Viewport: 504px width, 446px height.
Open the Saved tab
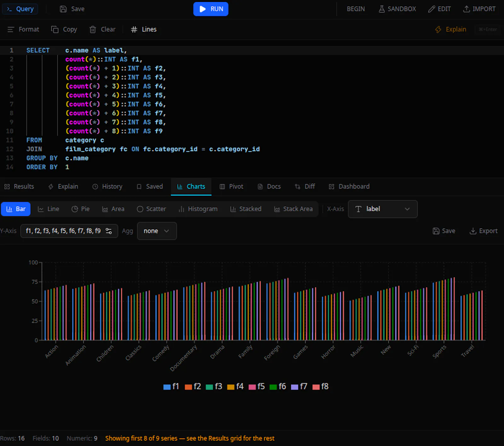coord(150,187)
